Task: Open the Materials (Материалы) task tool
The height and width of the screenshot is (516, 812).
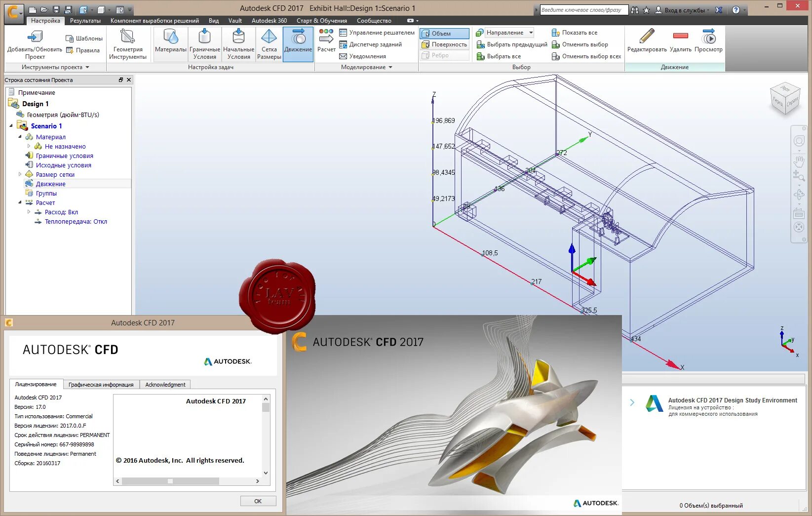Action: pos(170,44)
